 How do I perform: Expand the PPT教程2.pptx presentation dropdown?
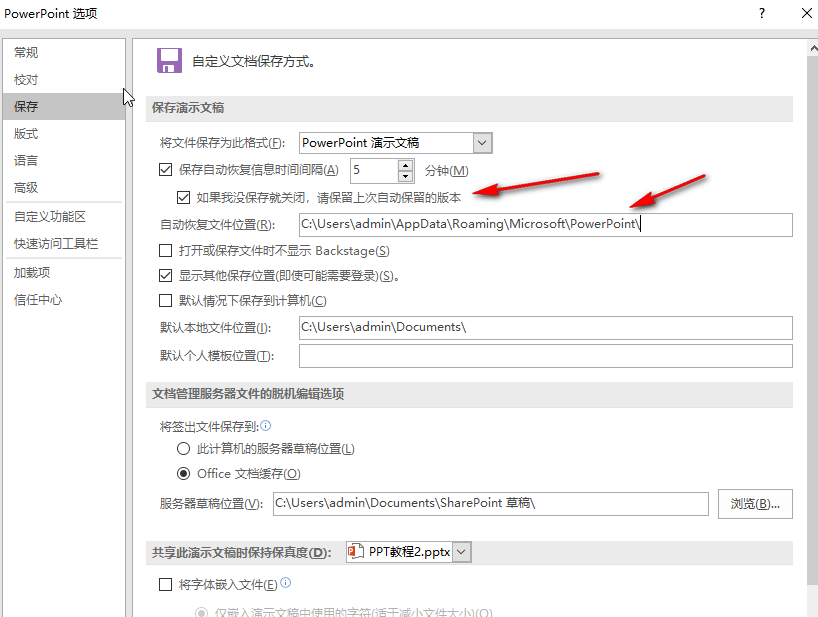pos(461,552)
